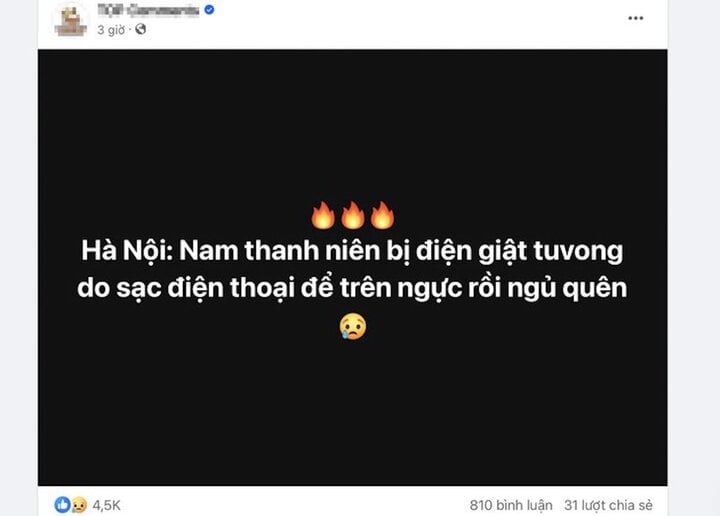Click the 'Hà Nội: Nam thanh niên' headline line

(x=352, y=251)
